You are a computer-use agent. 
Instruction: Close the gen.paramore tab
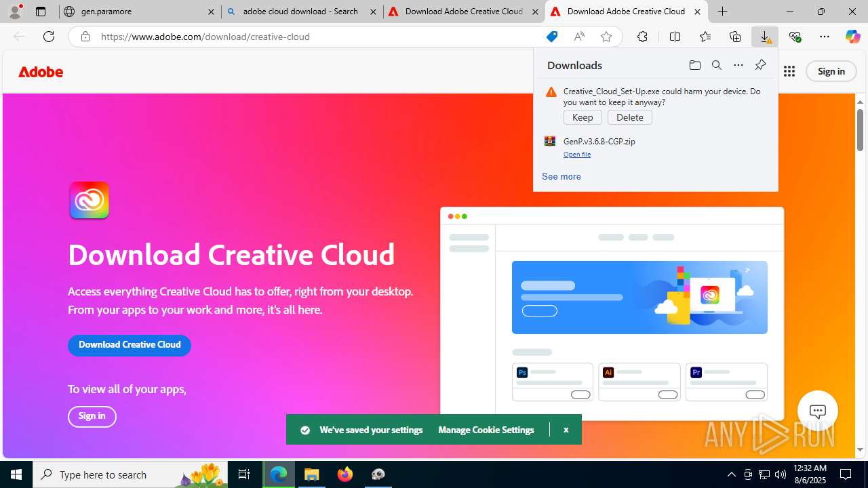(x=211, y=12)
